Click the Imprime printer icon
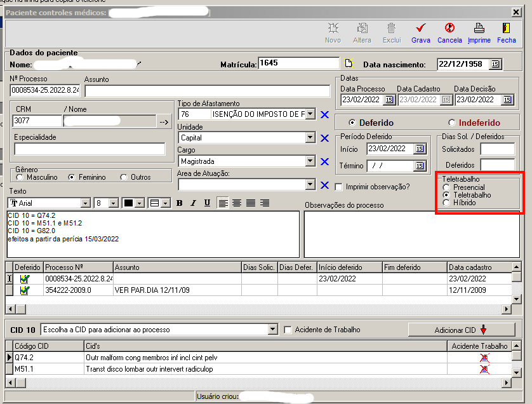The height and width of the screenshot is (404, 532). coord(479,29)
